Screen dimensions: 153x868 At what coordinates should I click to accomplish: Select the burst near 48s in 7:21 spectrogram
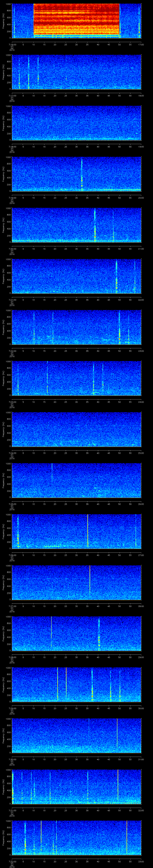[116, 276]
